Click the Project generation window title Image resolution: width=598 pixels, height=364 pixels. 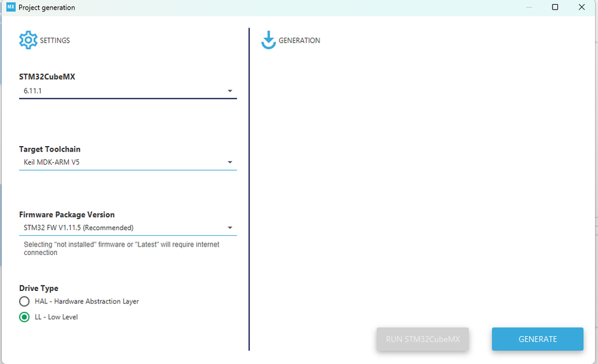click(x=47, y=7)
